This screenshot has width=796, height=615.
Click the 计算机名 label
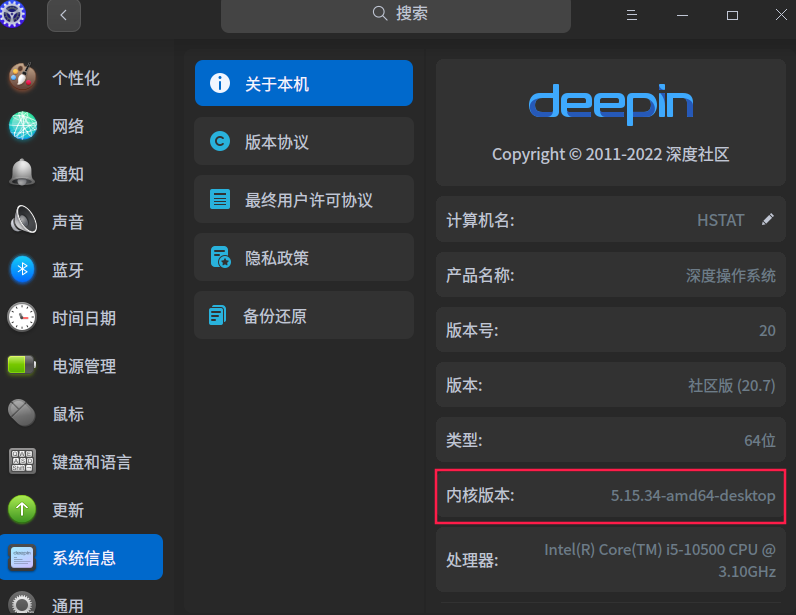click(x=480, y=220)
